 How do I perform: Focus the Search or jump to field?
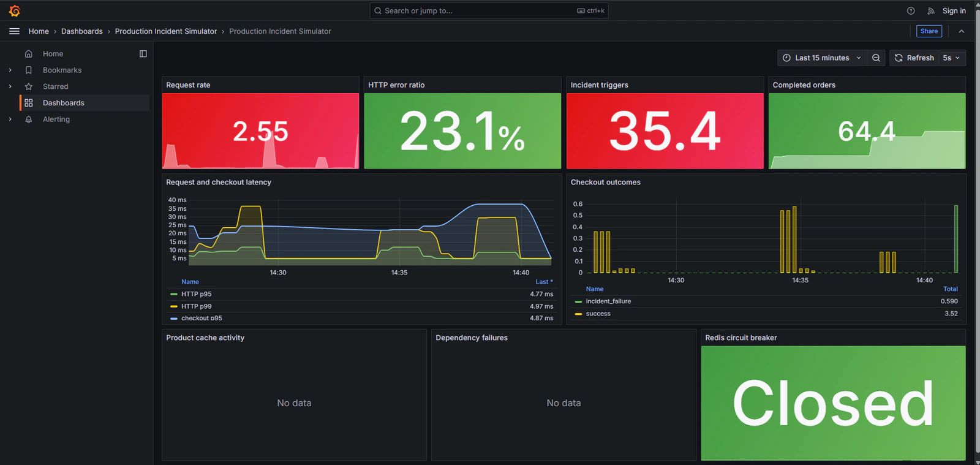pyautogui.click(x=489, y=11)
